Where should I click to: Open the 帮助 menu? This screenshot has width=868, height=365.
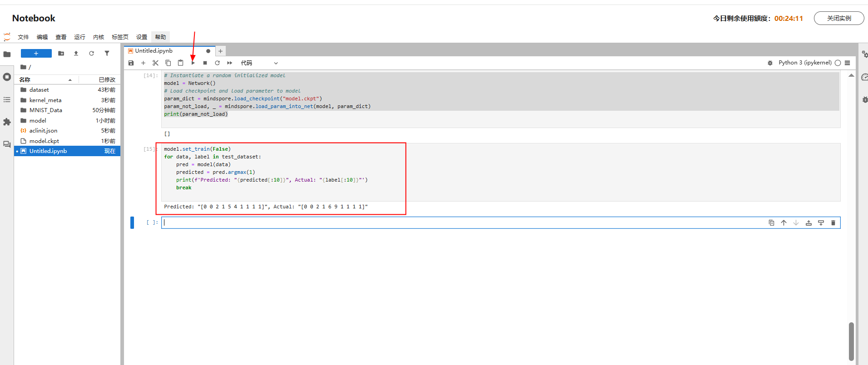tap(160, 37)
